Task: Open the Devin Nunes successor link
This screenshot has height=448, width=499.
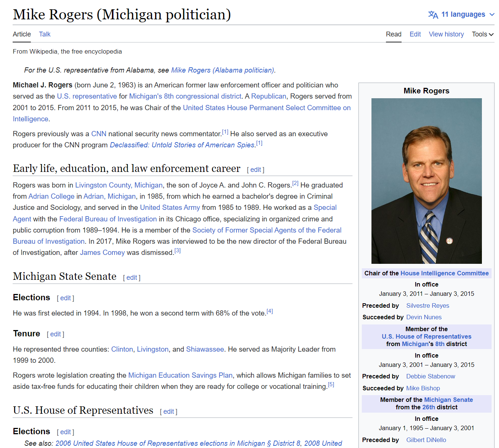Action: [x=424, y=317]
